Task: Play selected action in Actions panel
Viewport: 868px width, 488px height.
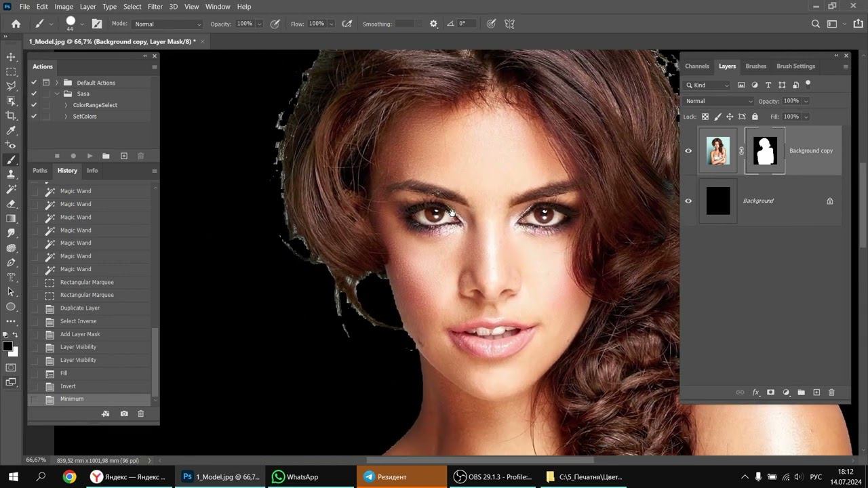Action: (x=90, y=156)
